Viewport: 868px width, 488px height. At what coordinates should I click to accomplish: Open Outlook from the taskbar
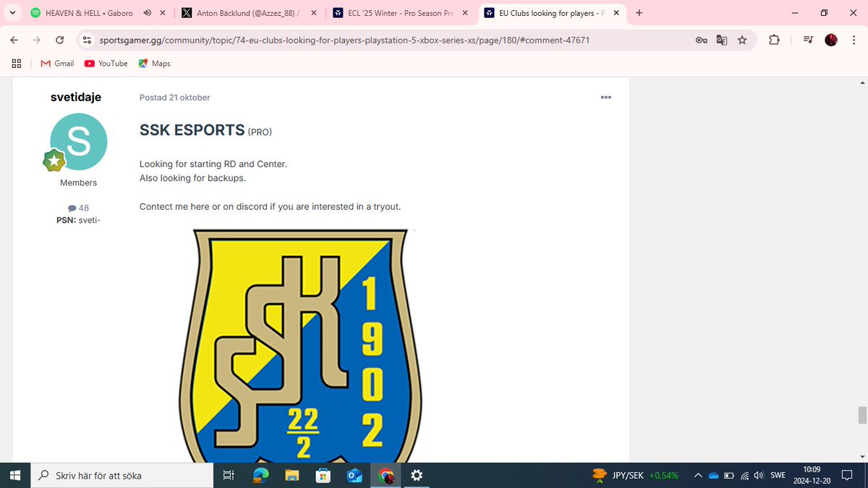pyautogui.click(x=354, y=476)
